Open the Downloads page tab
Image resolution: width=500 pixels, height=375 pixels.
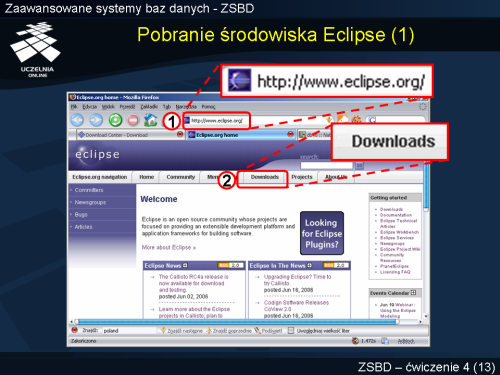point(265,177)
